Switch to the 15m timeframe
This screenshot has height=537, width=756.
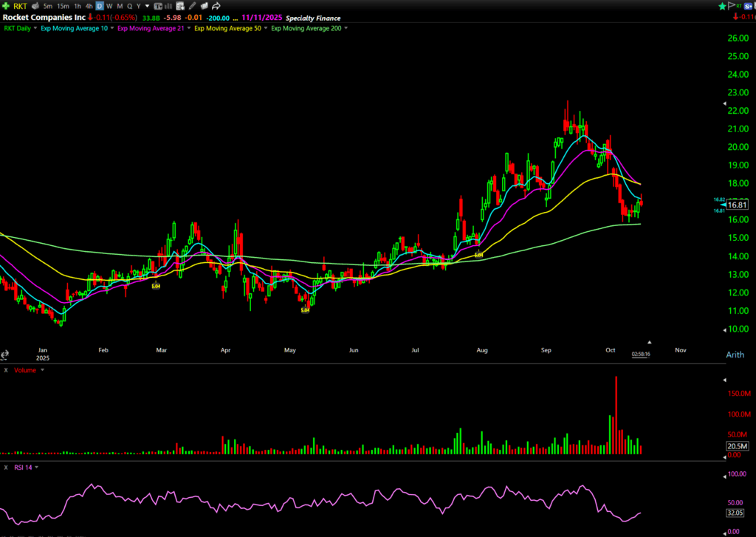[63, 6]
